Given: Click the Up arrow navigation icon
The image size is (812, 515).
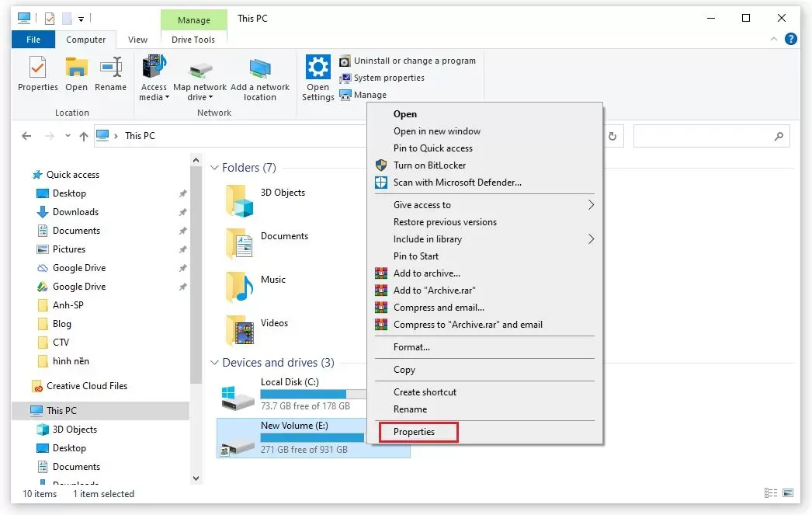Looking at the screenshot, I should (x=84, y=136).
